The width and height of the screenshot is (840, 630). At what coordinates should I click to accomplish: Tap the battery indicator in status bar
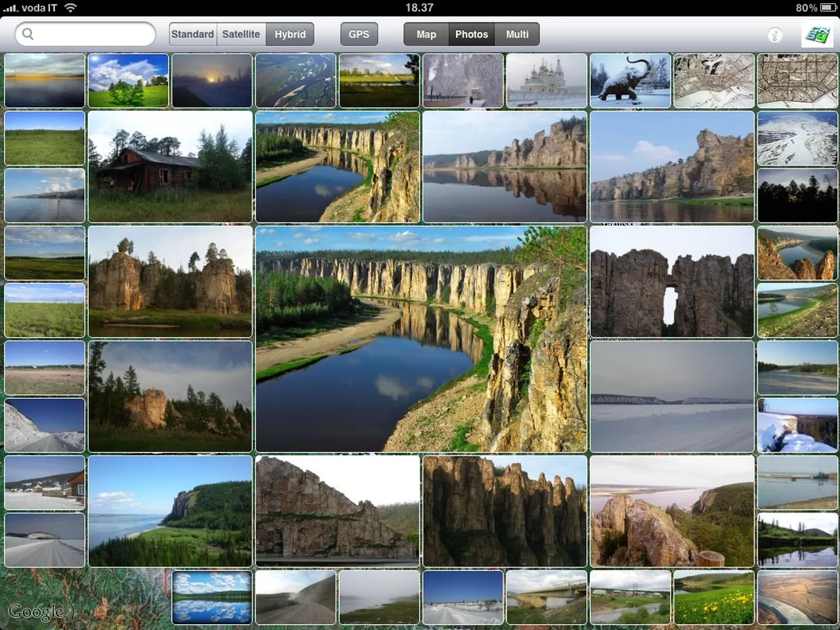pos(828,8)
